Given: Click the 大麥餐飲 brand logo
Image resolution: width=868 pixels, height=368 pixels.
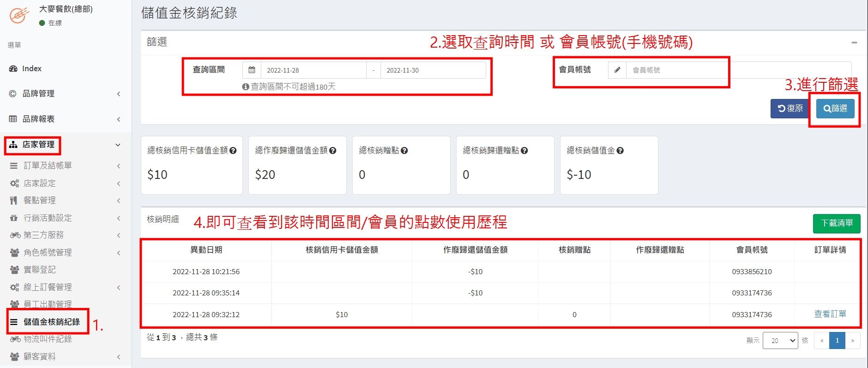Looking at the screenshot, I should (19, 15).
